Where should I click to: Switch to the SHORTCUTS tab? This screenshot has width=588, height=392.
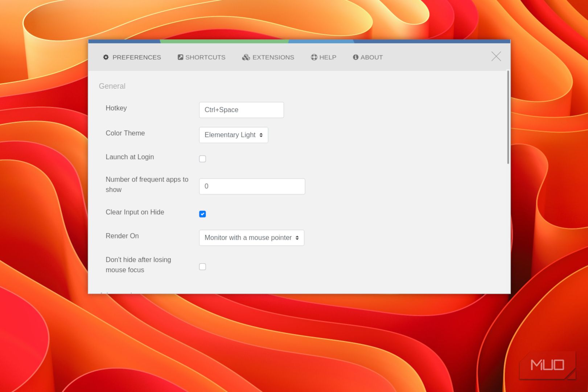point(201,57)
